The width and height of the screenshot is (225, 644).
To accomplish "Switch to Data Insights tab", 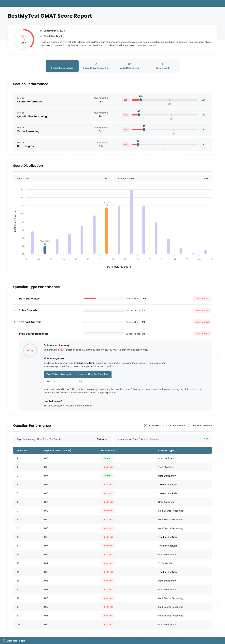I will point(163,66).
